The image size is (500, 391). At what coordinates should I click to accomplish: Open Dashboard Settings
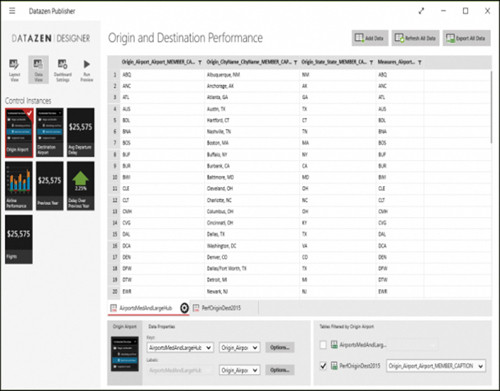[x=63, y=70]
